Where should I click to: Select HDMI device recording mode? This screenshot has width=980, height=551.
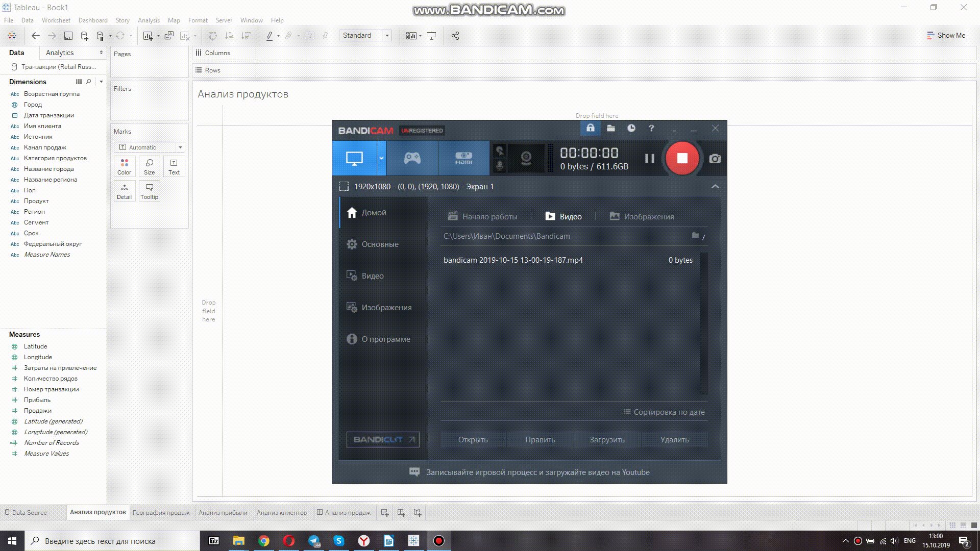pyautogui.click(x=463, y=159)
